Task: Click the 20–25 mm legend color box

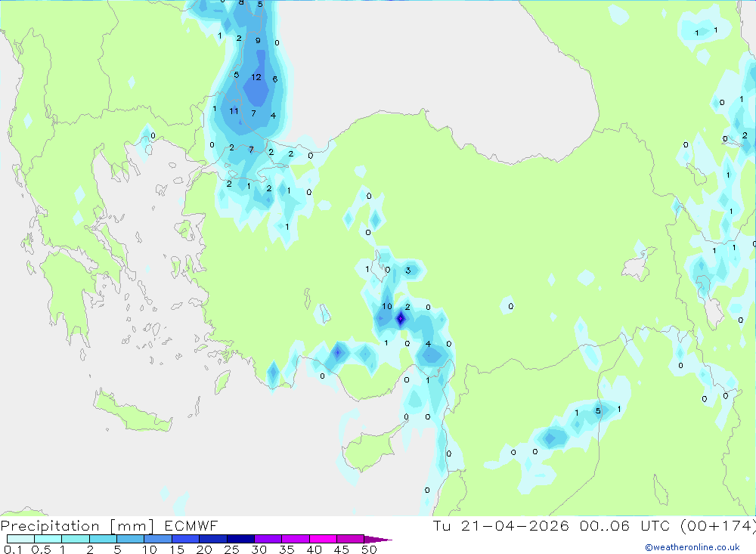Action: coord(213,539)
